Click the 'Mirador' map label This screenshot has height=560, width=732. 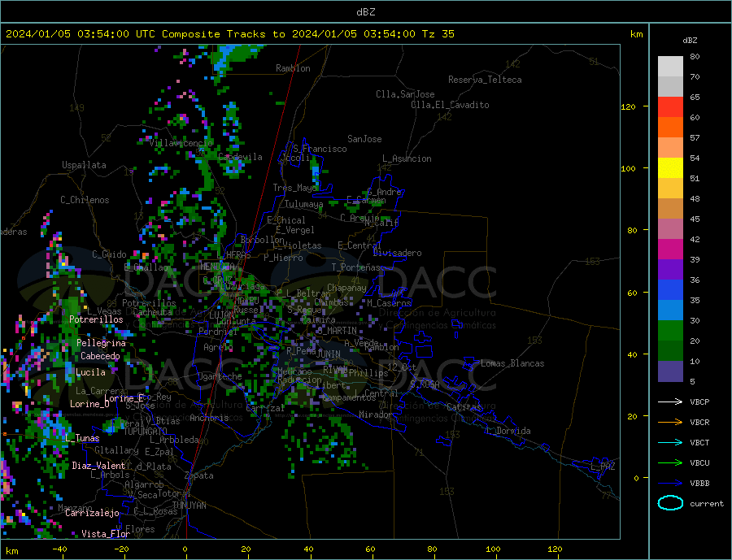point(376,415)
